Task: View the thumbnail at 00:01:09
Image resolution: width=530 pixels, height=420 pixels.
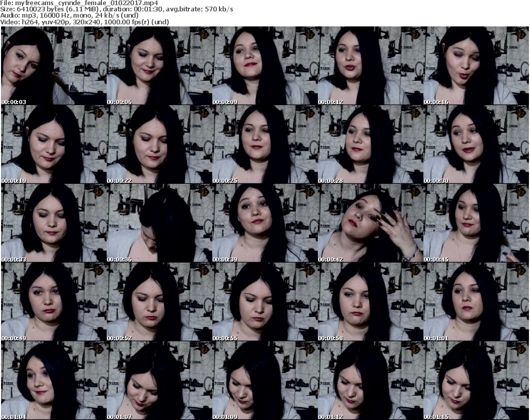Action: point(264,381)
